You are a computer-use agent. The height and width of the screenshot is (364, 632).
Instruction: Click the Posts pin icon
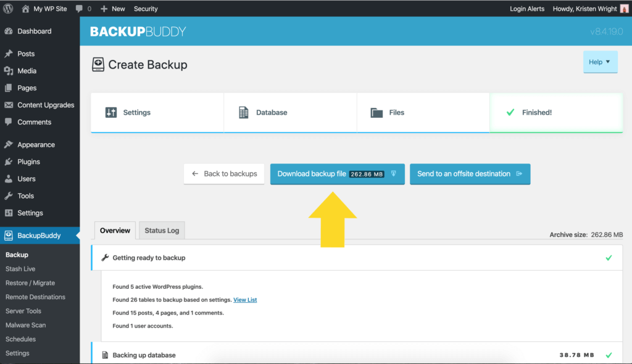pyautogui.click(x=9, y=54)
